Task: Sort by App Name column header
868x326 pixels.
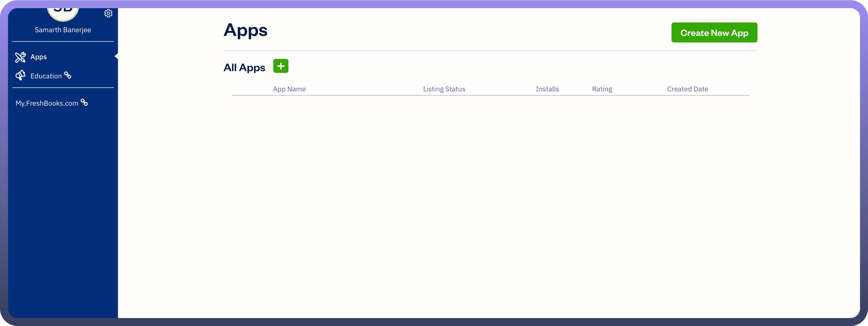Action: (x=289, y=89)
